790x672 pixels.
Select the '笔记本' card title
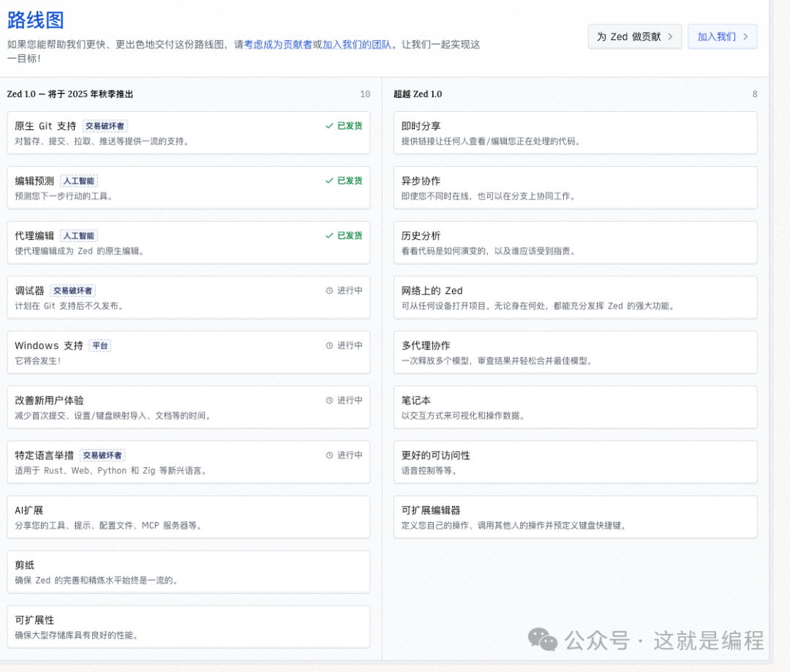coord(415,401)
